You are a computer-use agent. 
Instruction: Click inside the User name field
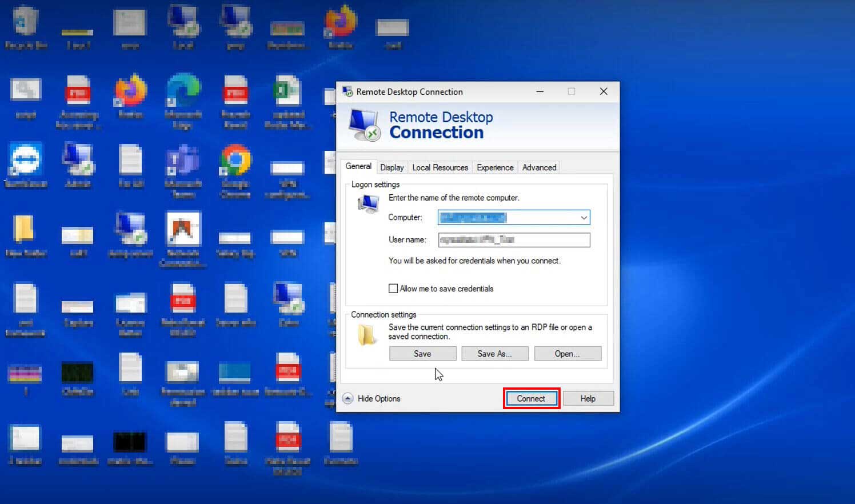(x=513, y=239)
